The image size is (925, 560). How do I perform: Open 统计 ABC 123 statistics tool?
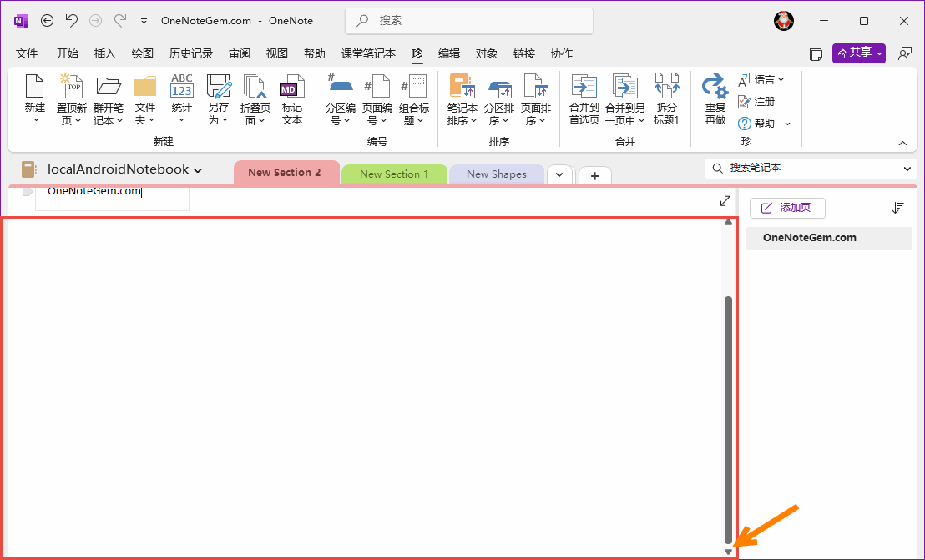[182, 98]
